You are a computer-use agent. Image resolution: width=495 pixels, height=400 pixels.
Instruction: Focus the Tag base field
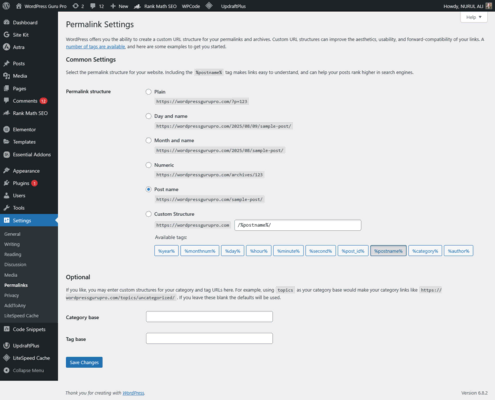(x=209, y=338)
